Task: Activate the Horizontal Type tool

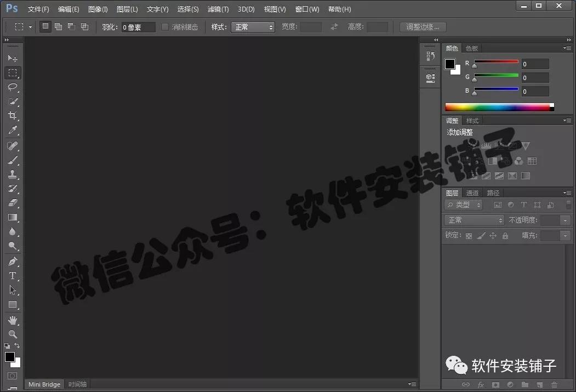Action: point(13,277)
